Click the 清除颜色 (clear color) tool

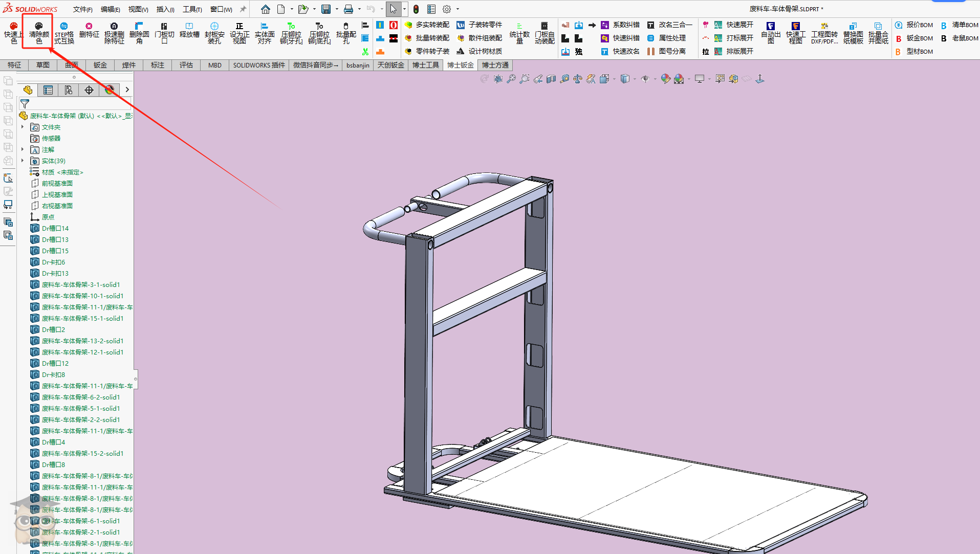tap(38, 33)
